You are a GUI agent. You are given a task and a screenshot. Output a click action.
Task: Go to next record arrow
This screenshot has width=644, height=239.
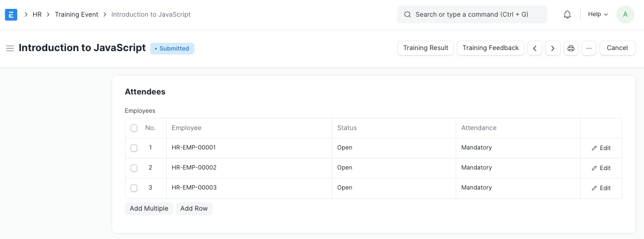pos(552,48)
